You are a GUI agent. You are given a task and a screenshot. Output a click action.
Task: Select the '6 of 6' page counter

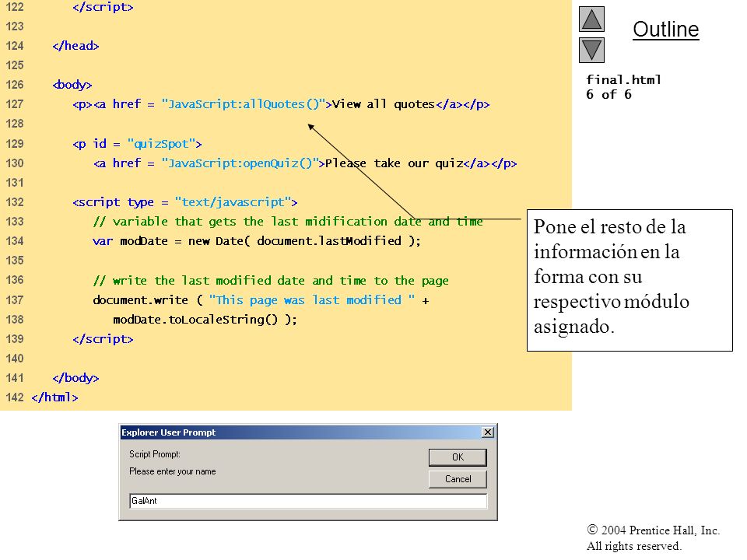(608, 94)
